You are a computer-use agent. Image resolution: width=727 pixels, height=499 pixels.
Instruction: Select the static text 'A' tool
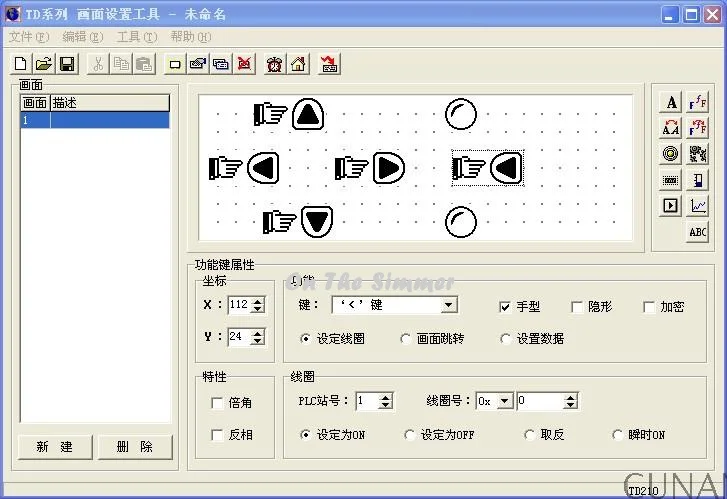tap(671, 102)
